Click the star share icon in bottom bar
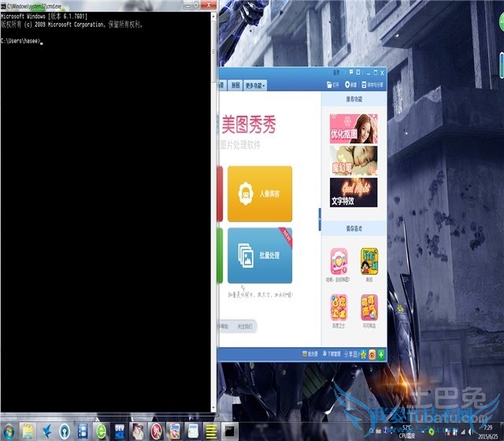Image resolution: width=504 pixels, height=441 pixels. [364, 354]
